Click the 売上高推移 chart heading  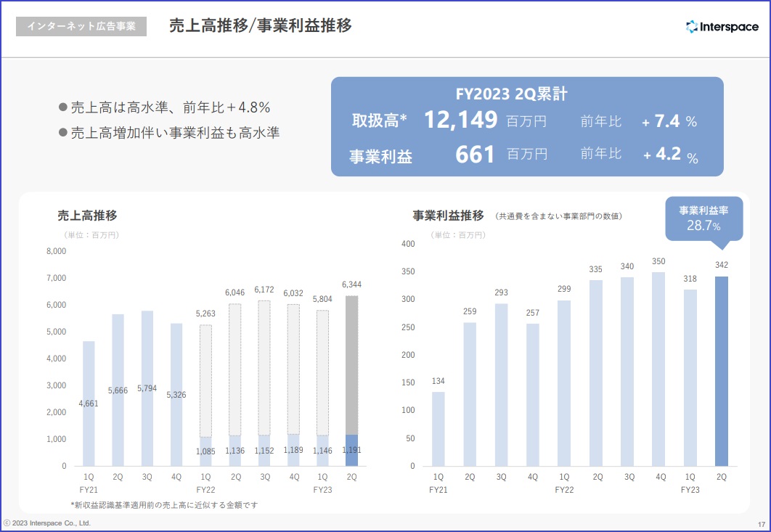click(87, 216)
